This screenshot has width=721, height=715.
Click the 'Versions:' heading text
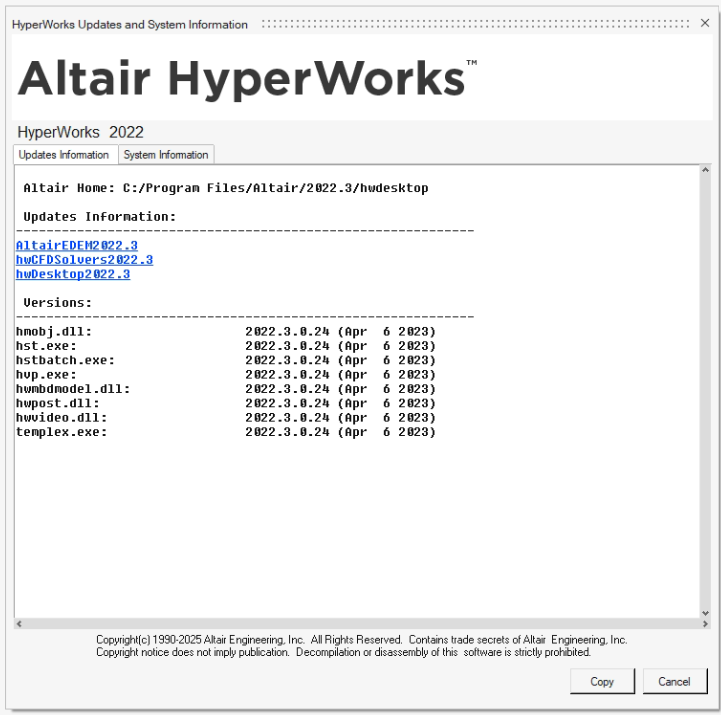pyautogui.click(x=57, y=303)
